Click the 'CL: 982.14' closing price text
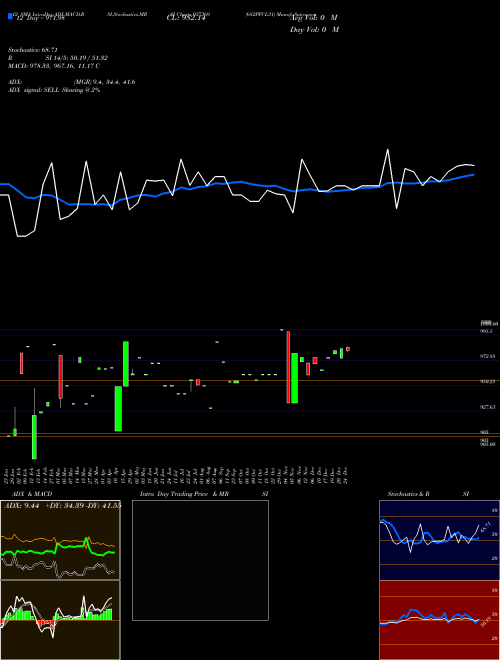The image size is (500, 660). click(186, 18)
